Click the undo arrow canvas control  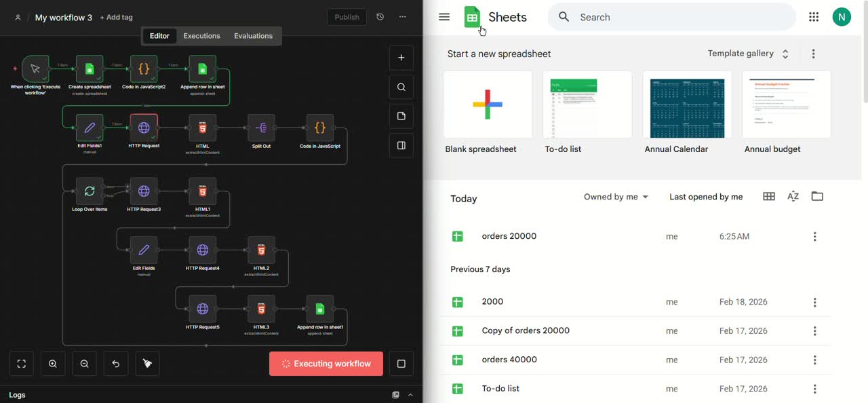pos(115,364)
